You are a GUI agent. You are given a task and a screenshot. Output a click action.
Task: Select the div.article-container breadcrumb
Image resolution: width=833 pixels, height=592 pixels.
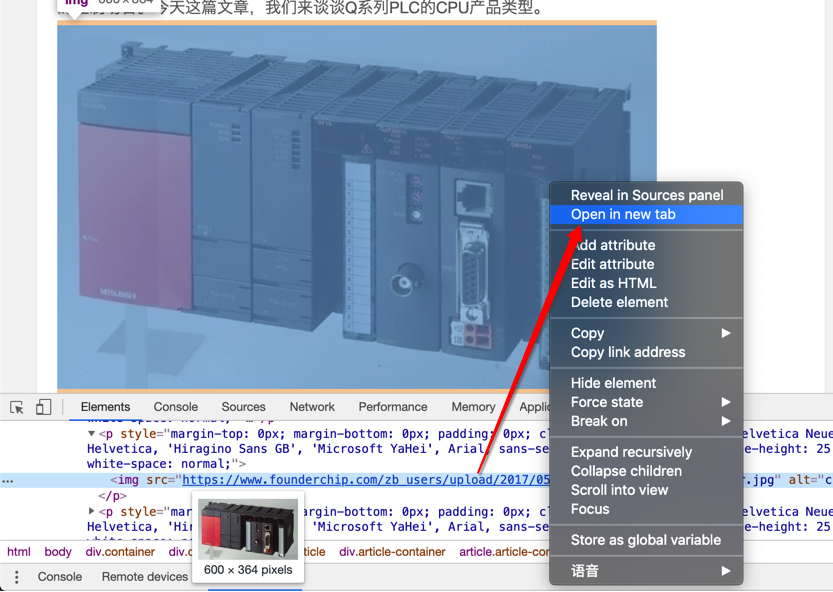[392, 552]
